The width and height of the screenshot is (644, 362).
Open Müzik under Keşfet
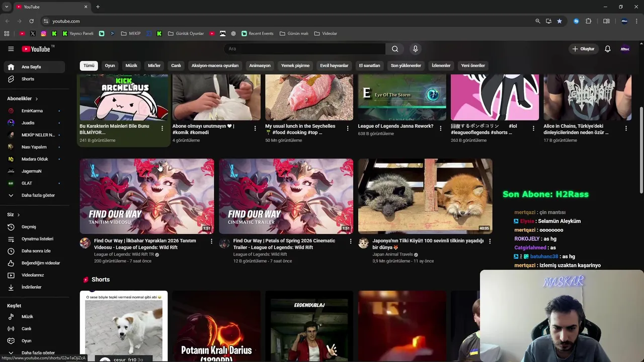pos(34,317)
